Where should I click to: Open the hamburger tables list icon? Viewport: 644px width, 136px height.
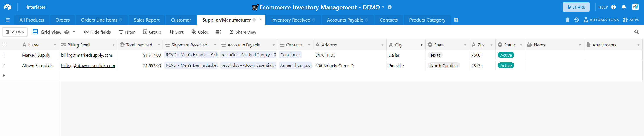click(x=8, y=20)
